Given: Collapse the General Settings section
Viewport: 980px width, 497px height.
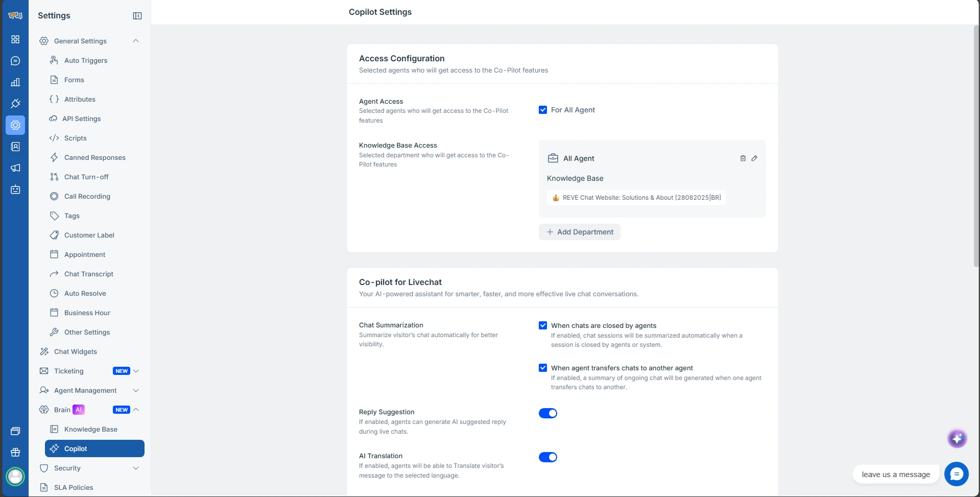Looking at the screenshot, I should (x=135, y=41).
